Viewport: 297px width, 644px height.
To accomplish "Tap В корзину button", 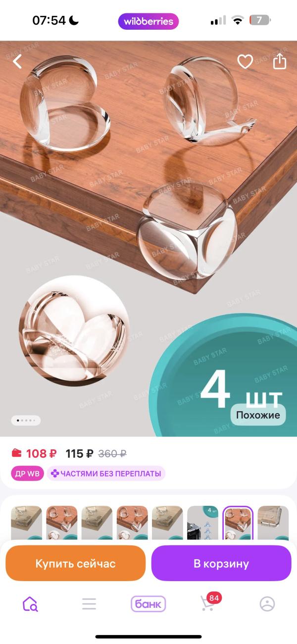I will point(221,563).
